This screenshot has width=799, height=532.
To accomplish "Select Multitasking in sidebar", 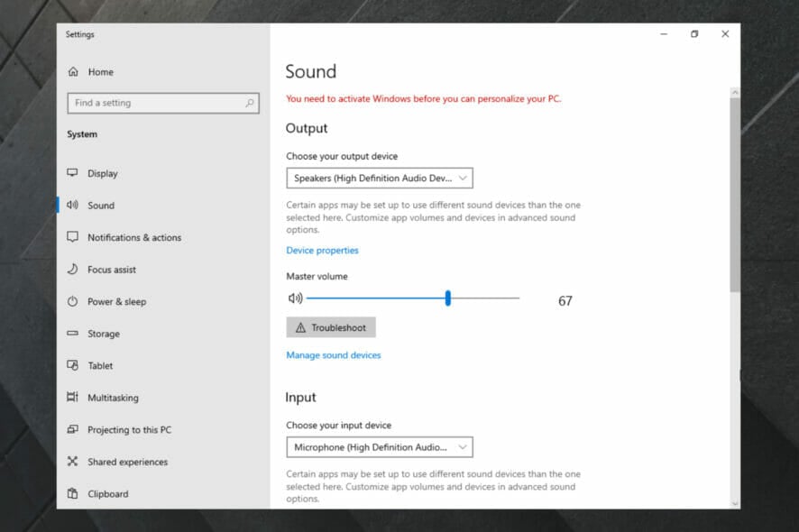I will 113,398.
